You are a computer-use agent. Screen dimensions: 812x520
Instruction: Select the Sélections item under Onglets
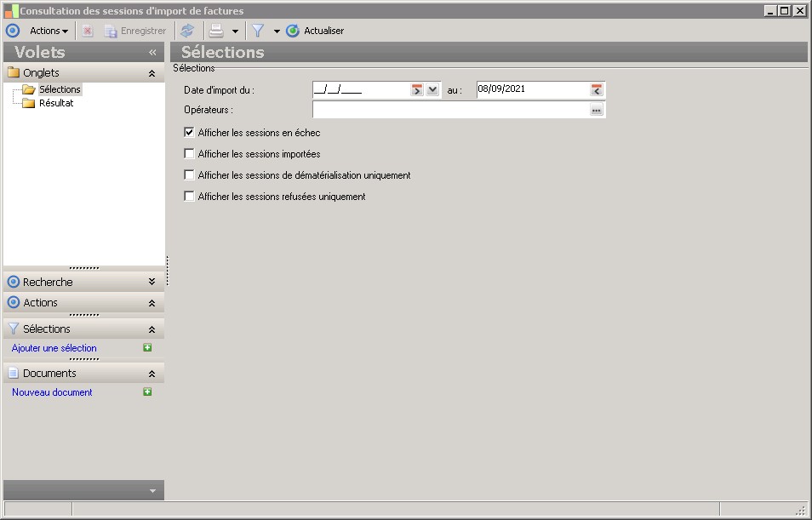[x=60, y=89]
